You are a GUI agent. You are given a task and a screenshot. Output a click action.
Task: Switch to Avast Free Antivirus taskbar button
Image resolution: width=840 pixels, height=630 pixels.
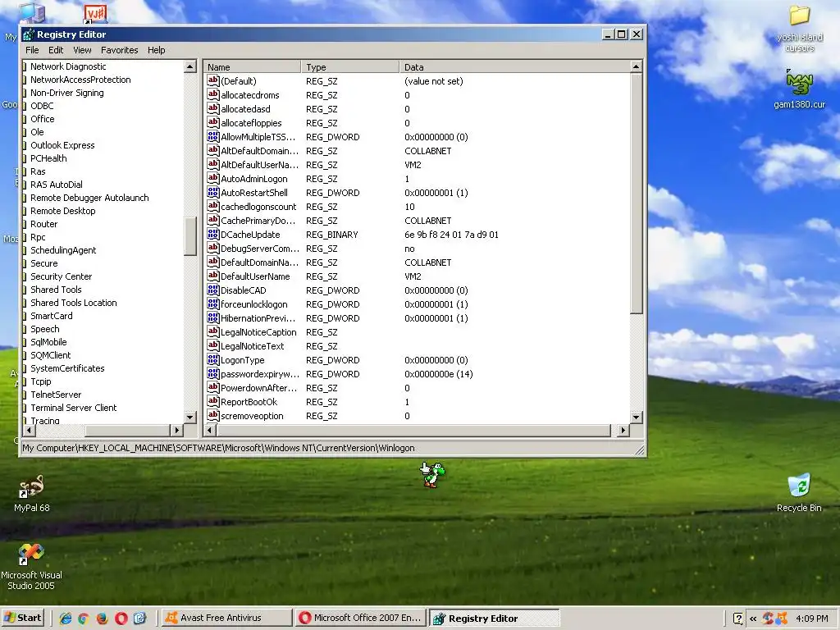[x=226, y=619]
